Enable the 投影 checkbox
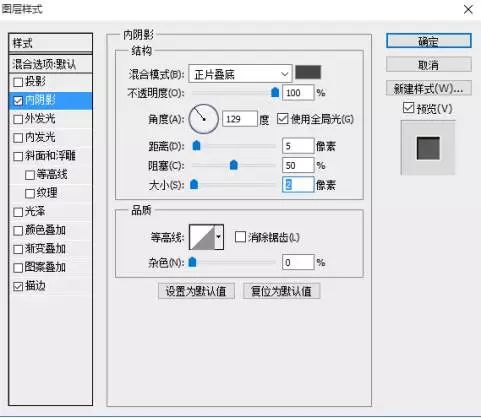The height and width of the screenshot is (418, 481). click(x=18, y=82)
